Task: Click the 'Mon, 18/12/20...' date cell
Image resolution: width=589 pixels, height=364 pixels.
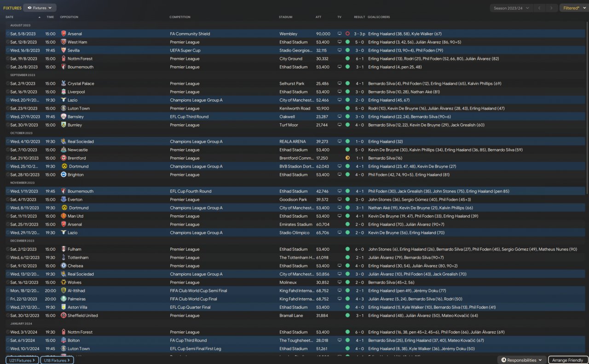Action: click(x=25, y=290)
